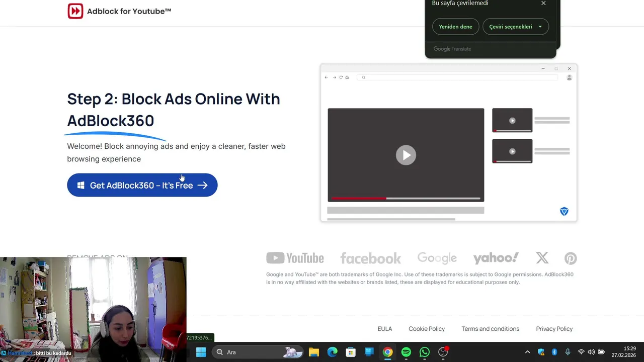Viewport: 644px width, 362px height.
Task: Click the taskbar search box Ara
Action: (x=258, y=352)
